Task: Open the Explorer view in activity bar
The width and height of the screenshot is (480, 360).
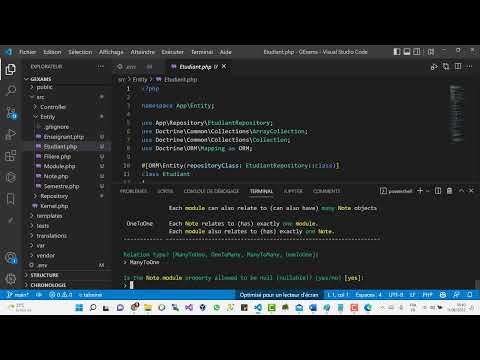Action: pyautogui.click(x=10, y=70)
